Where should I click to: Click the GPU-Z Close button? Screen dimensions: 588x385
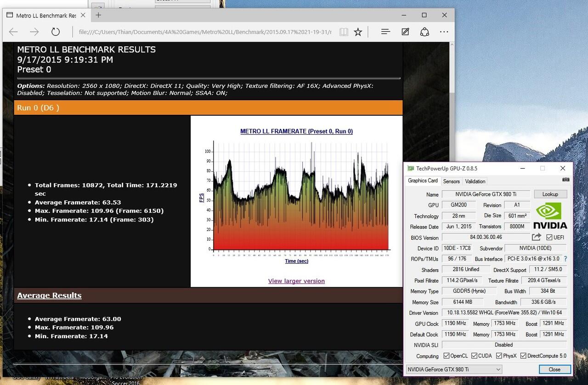click(554, 369)
